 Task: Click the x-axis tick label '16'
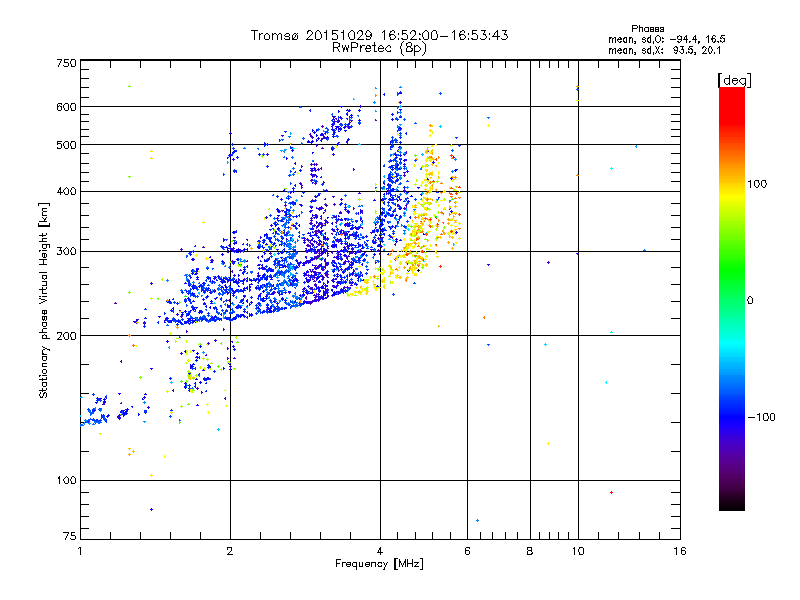pos(680,551)
